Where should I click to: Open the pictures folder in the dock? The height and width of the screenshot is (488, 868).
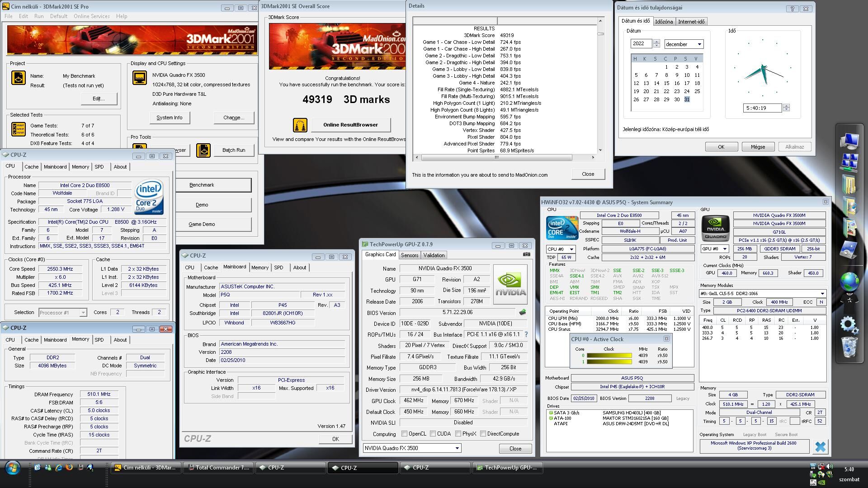pos(849,228)
